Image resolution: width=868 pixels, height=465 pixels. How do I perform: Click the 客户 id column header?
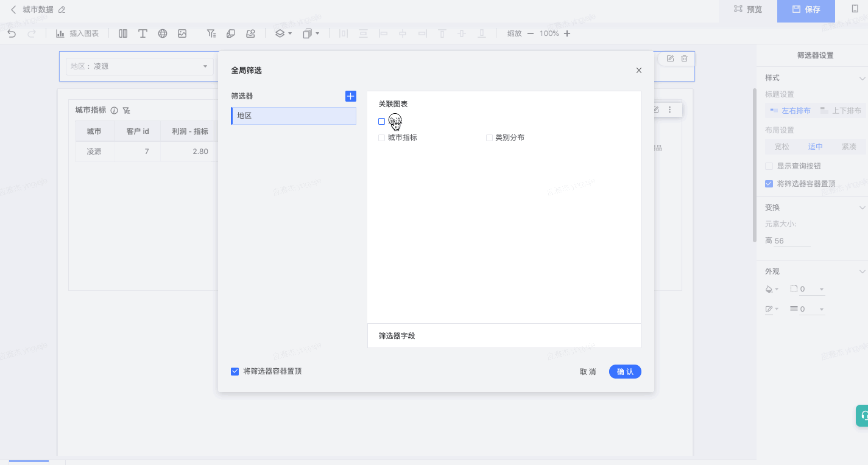138,131
